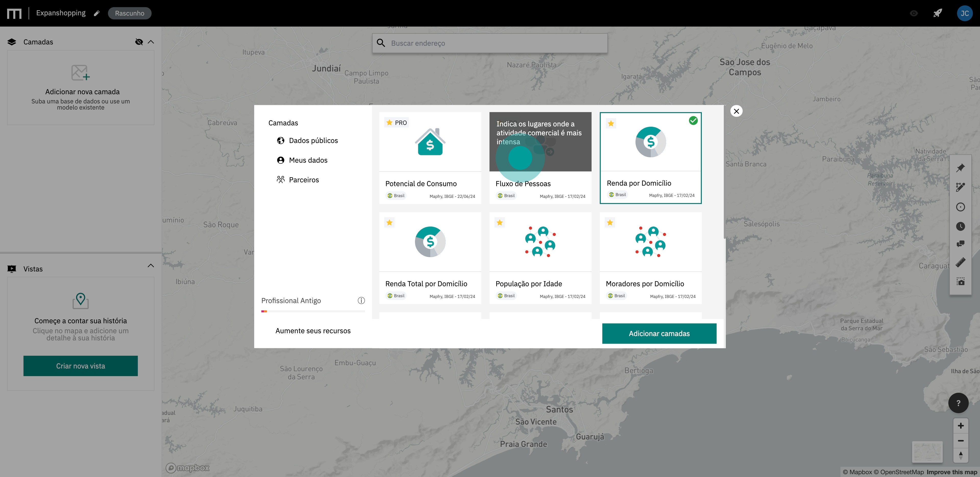Collapse the Camadas panel chevron
This screenshot has width=980, height=477.
[x=151, y=42]
